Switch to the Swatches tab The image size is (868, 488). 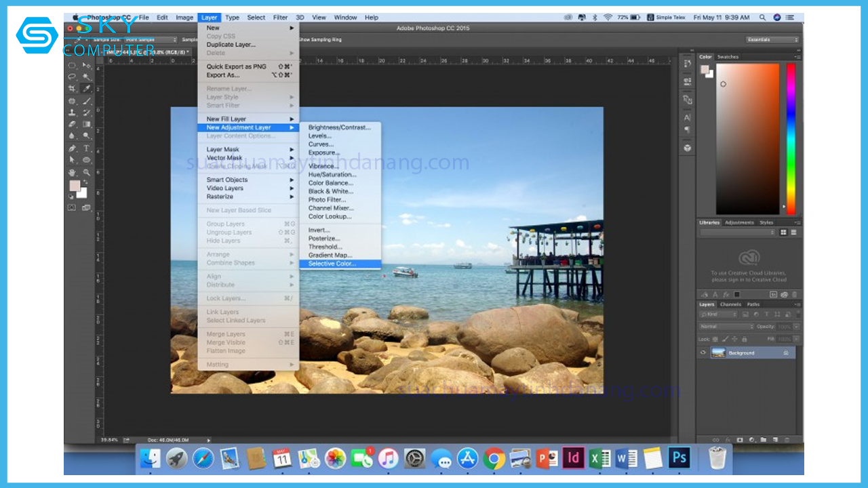[x=728, y=57]
